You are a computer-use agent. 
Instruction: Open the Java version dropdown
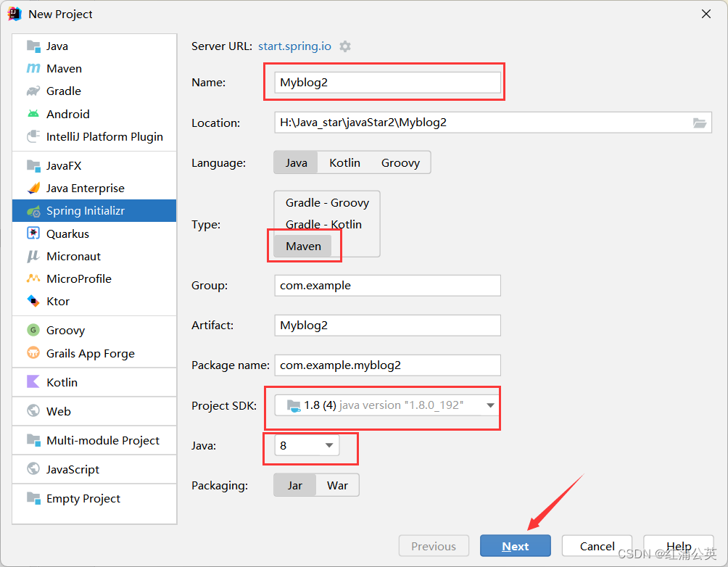[x=307, y=445]
